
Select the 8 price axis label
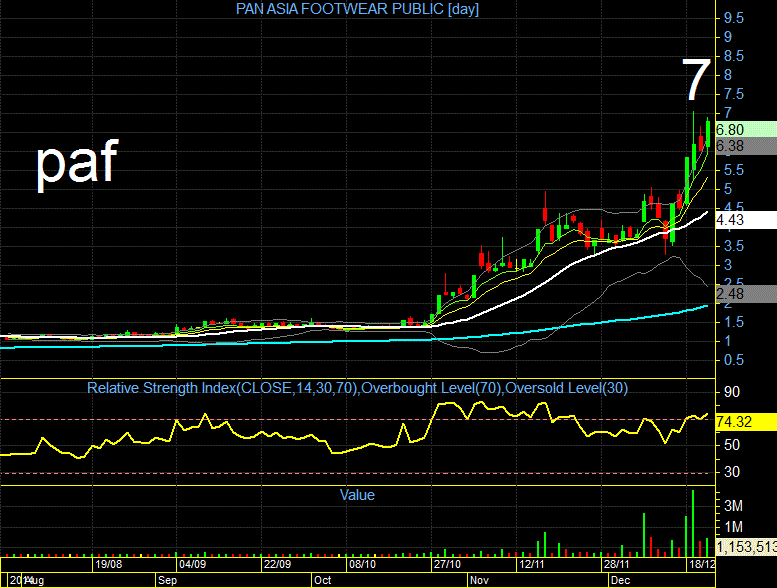[728, 75]
